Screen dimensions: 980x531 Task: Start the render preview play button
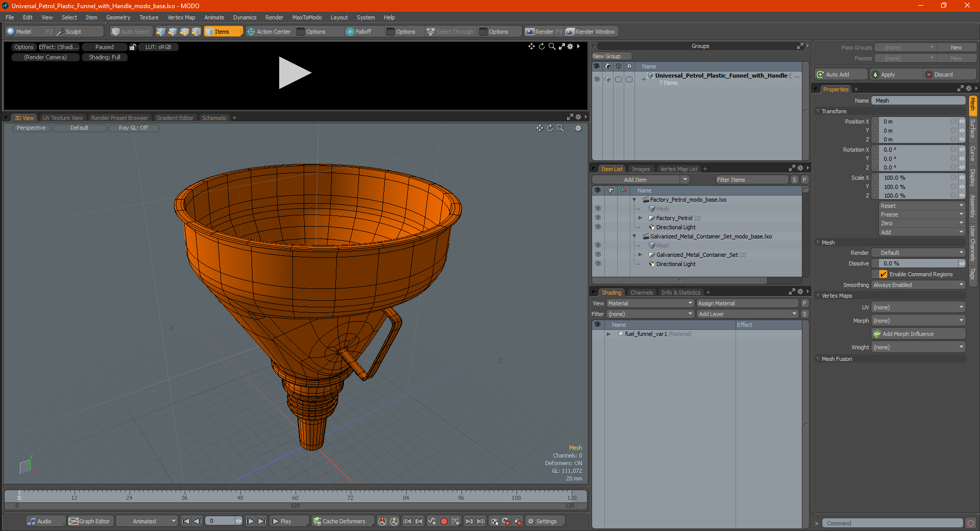coord(295,73)
